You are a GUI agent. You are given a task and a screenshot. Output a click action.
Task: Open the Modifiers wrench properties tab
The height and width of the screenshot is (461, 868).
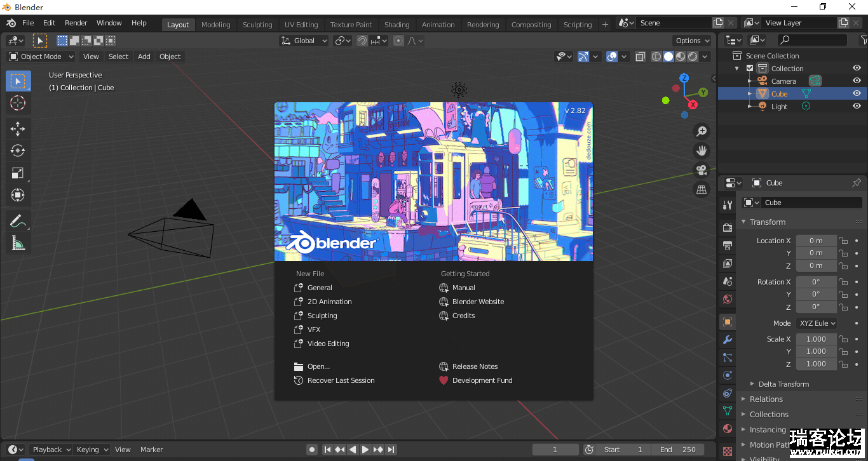click(x=728, y=340)
